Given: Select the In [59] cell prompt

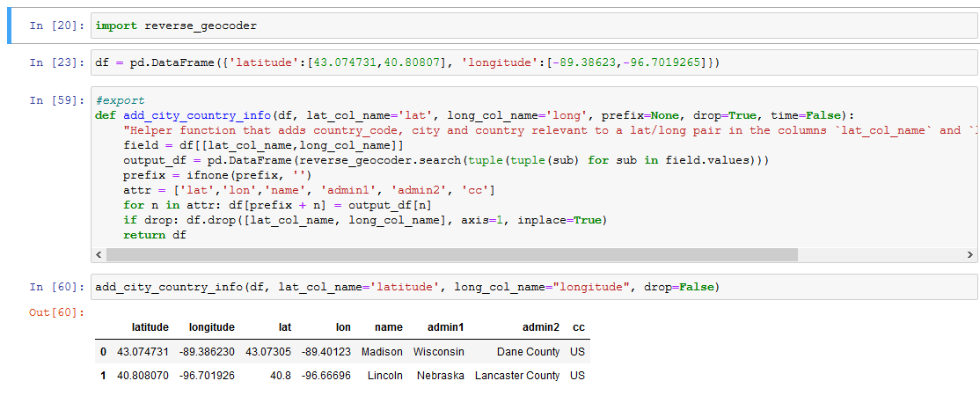Looking at the screenshot, I should pos(58,100).
